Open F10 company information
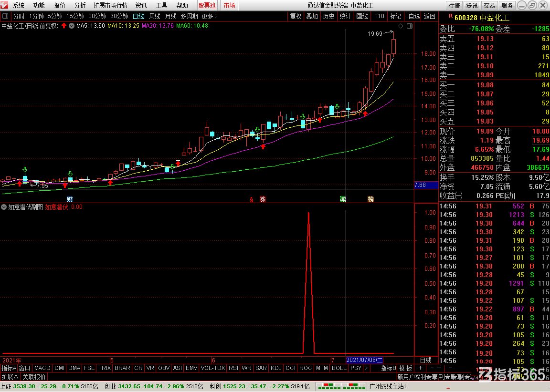This screenshot has height=392, width=550. (x=379, y=17)
